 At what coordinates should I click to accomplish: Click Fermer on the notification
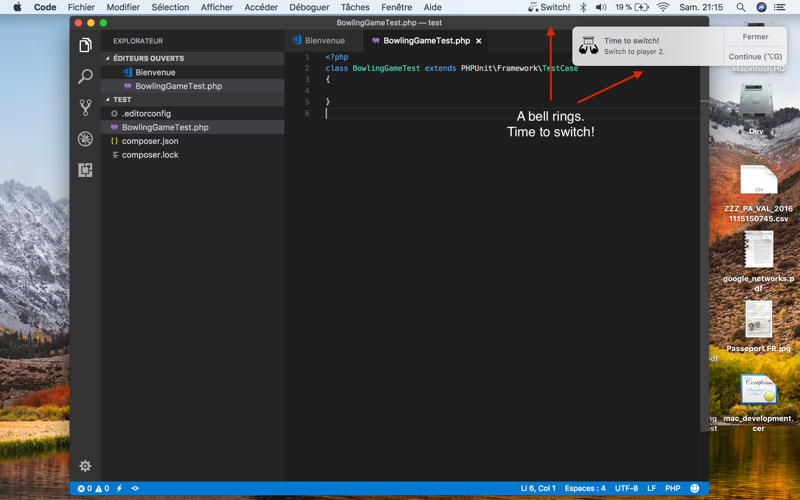(x=755, y=37)
